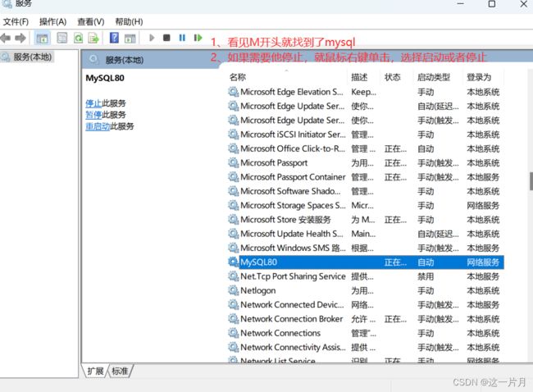533x392 pixels.
Task: Select Microsoft Storage Spaces S... service
Action: [366, 205]
